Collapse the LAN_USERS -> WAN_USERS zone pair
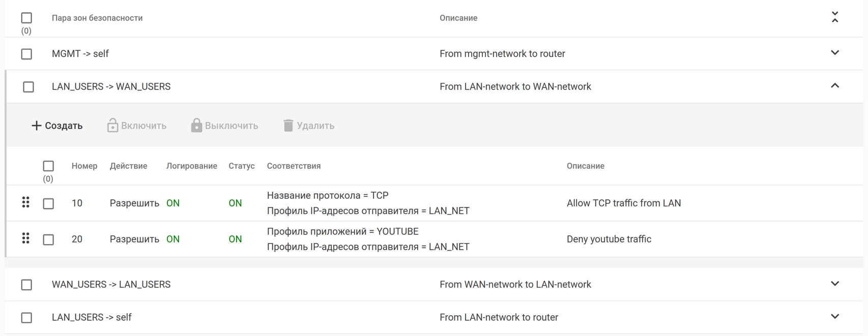The width and height of the screenshot is (868, 336). [x=834, y=86]
